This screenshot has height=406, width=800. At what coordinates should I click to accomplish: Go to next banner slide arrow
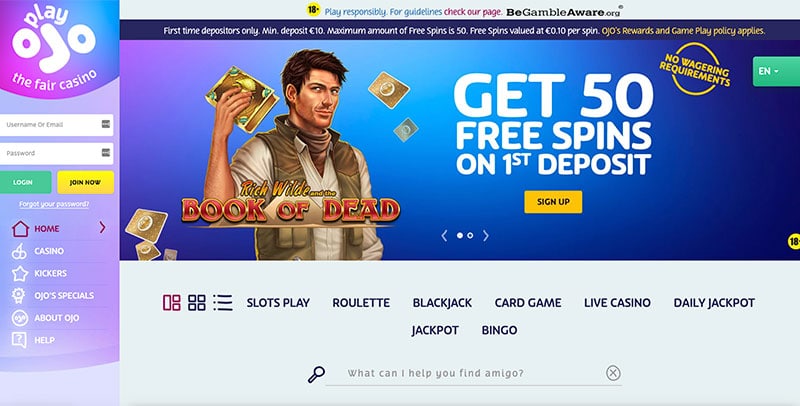[x=486, y=236]
